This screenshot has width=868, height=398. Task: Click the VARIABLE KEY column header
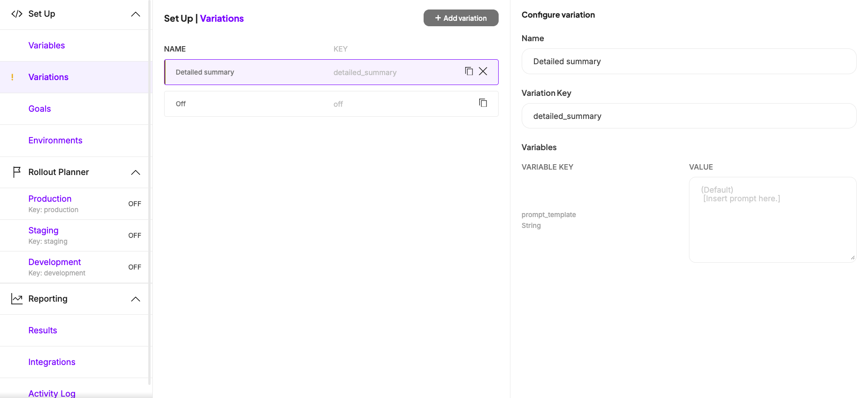pyautogui.click(x=547, y=167)
